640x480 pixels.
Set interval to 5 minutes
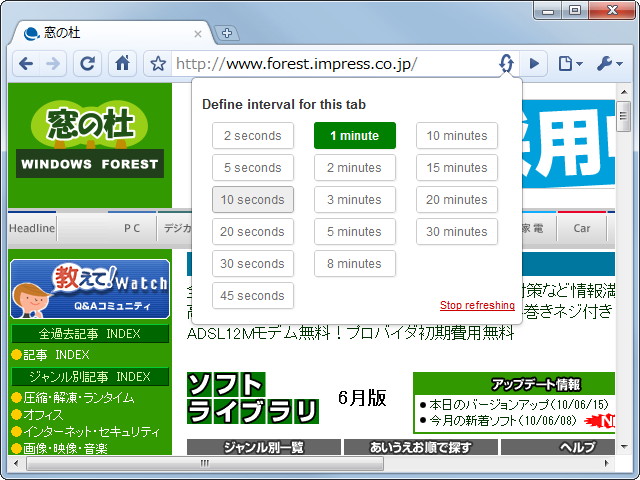click(355, 231)
